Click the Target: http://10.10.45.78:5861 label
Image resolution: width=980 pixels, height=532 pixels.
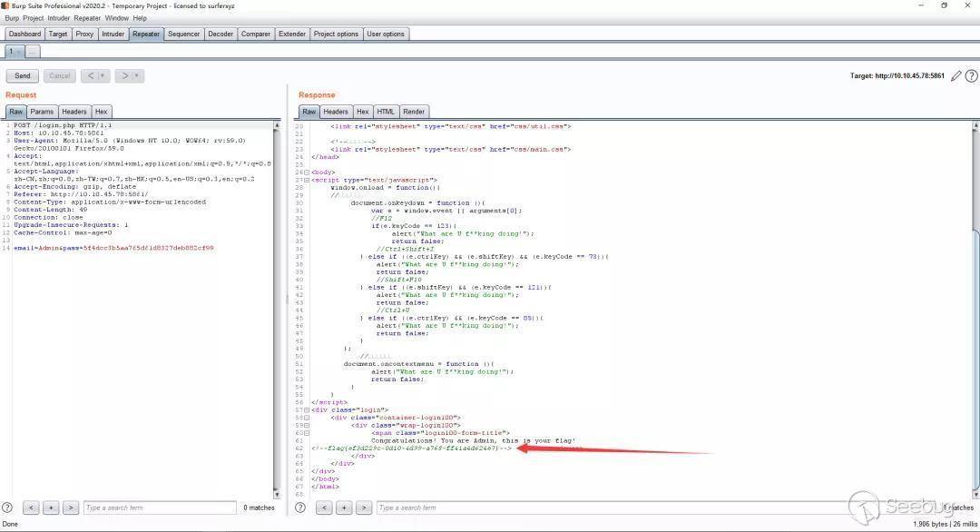coord(897,75)
